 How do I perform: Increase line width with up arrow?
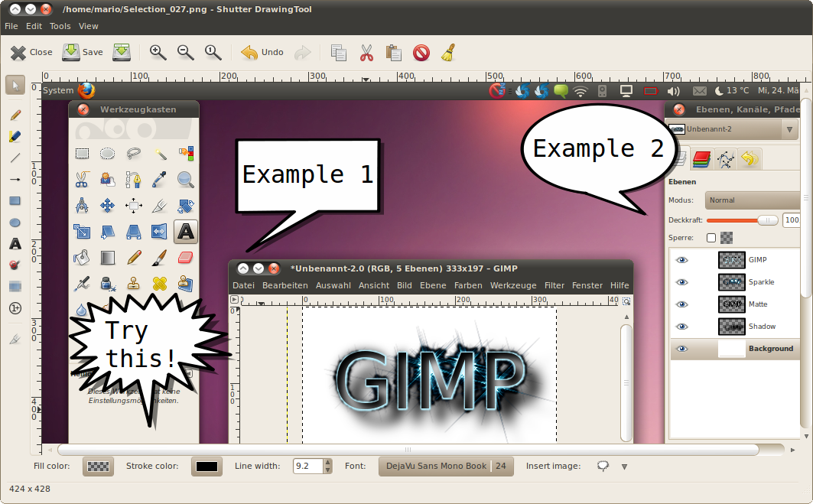point(328,462)
